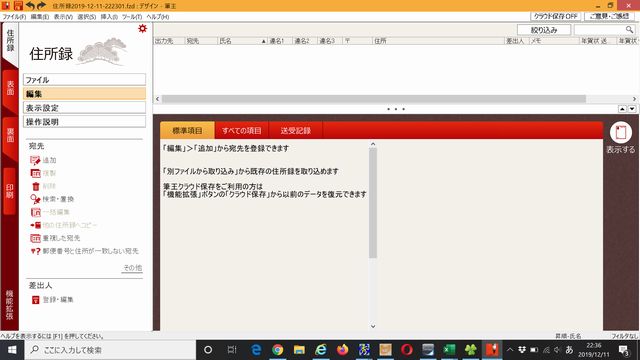Open Task View on taskbar
Viewport: 640px width, 360px height.
tap(232, 350)
